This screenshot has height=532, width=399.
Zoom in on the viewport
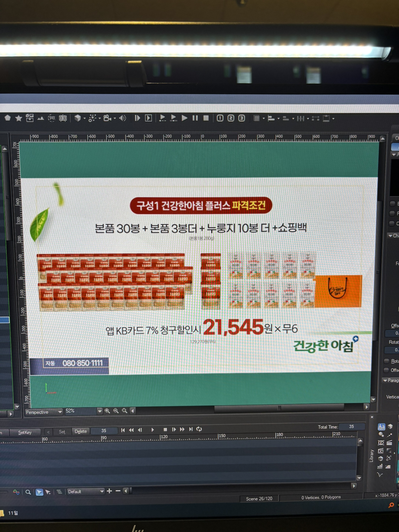pos(107,411)
